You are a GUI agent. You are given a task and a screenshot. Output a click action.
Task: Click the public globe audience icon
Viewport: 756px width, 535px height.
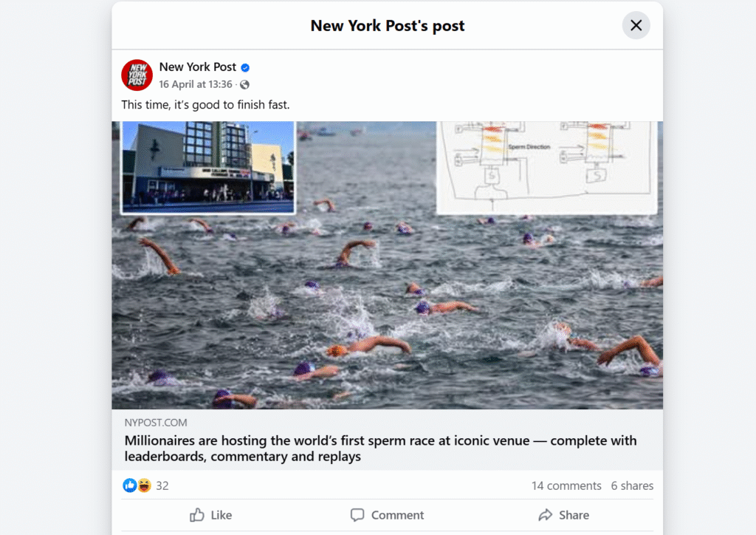pyautogui.click(x=245, y=85)
